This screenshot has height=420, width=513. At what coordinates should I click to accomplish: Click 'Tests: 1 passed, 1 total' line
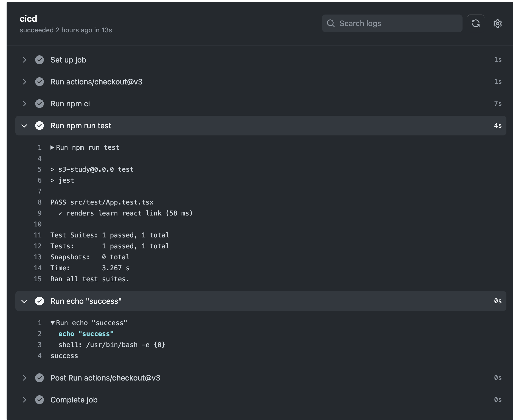pyautogui.click(x=110, y=246)
